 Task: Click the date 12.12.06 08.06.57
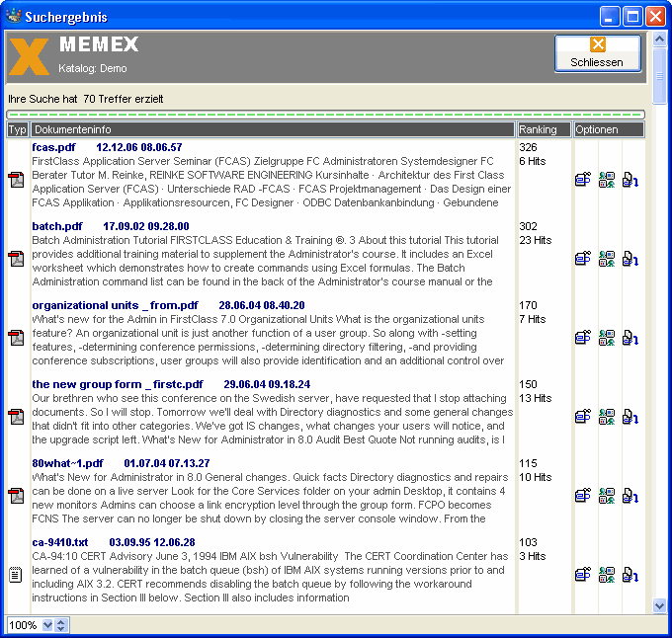(x=139, y=147)
